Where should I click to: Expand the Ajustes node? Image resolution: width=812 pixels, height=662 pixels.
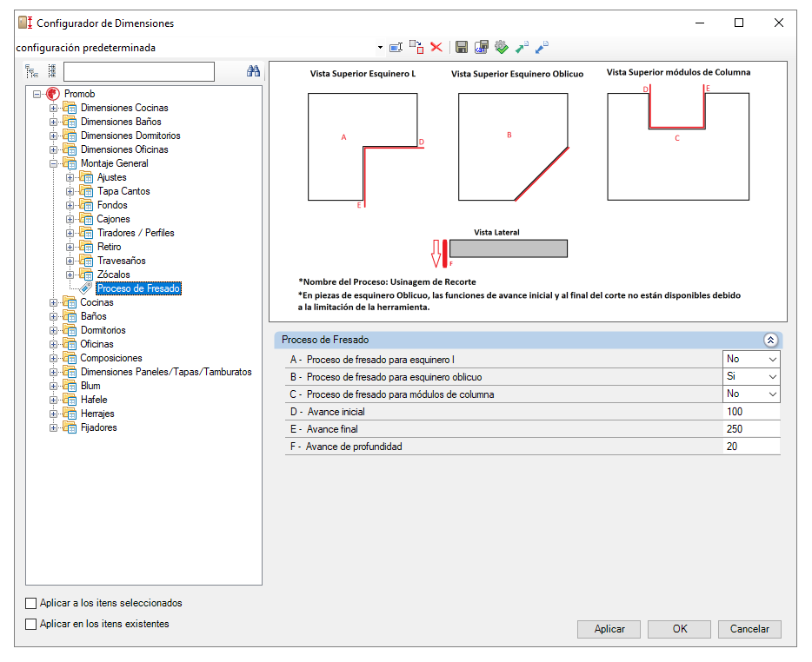(70, 177)
